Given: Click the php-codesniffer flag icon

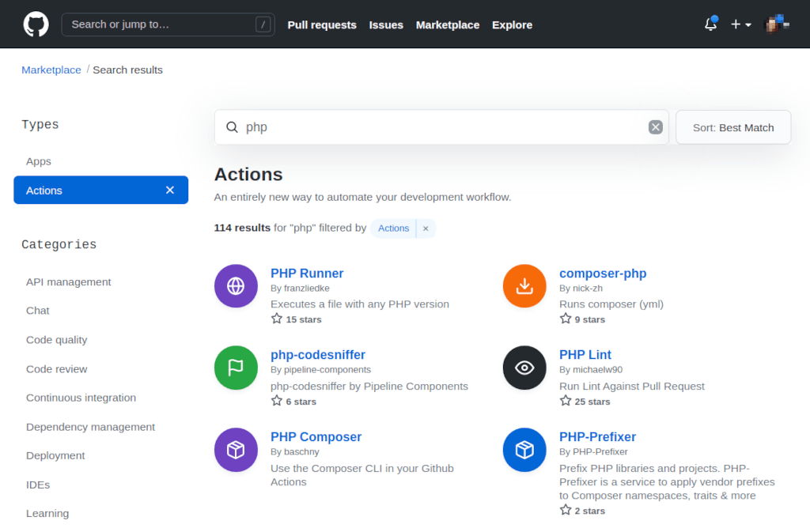Looking at the screenshot, I should tap(236, 368).
